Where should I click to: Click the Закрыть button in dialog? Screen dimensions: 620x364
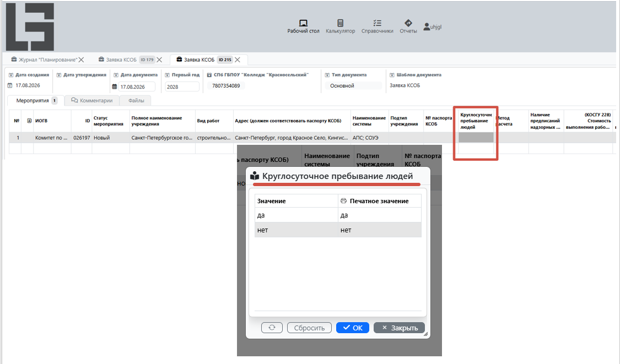tap(400, 328)
